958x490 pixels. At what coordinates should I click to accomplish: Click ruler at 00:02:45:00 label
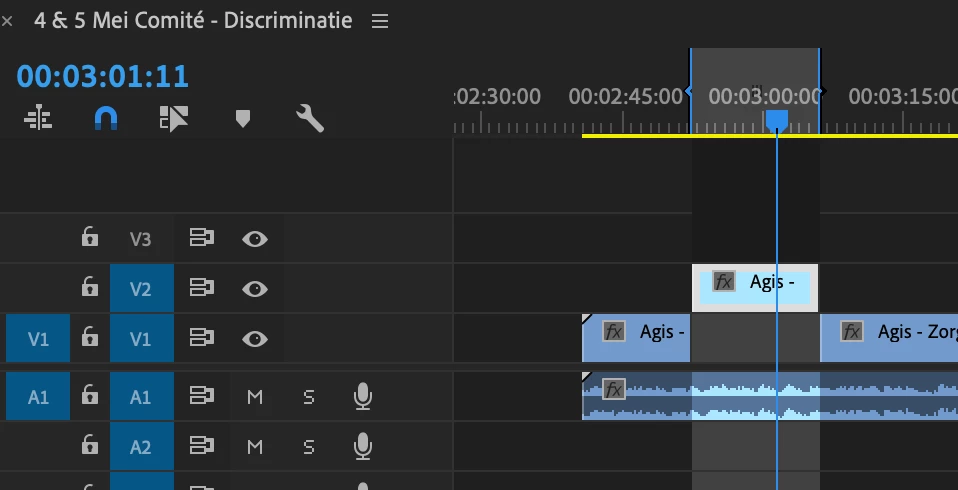click(x=626, y=97)
